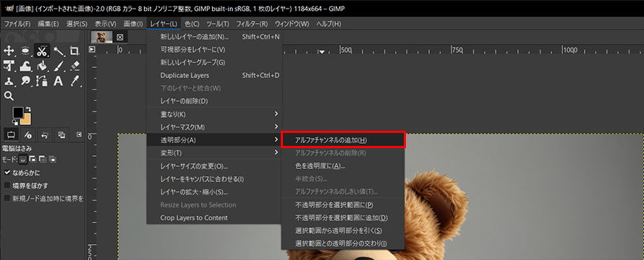Select the Clone stamp tool

point(9,81)
